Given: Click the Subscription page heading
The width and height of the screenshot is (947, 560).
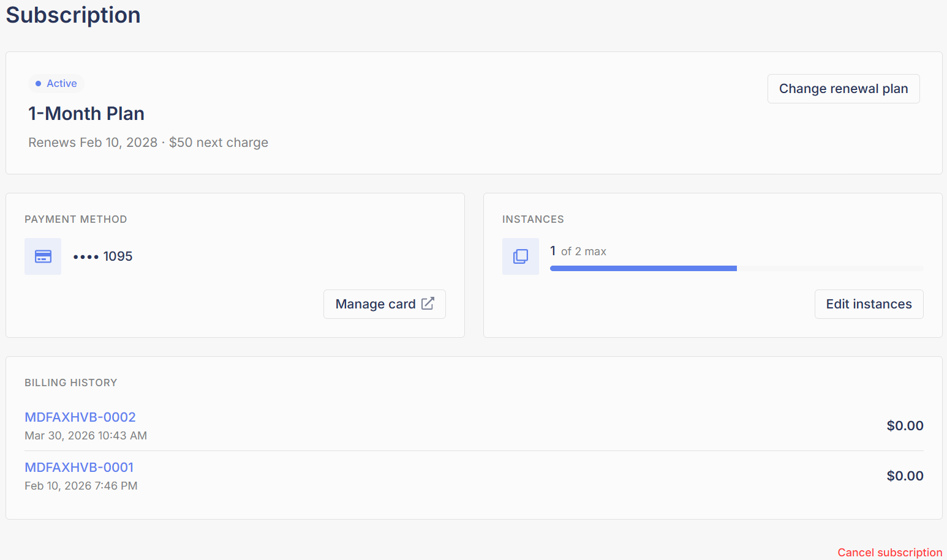Looking at the screenshot, I should tap(74, 15).
